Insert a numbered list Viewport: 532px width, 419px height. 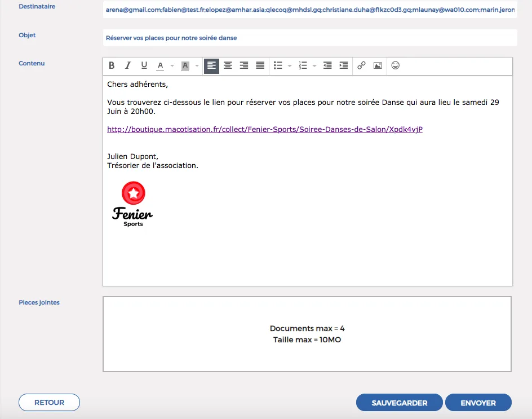(303, 65)
